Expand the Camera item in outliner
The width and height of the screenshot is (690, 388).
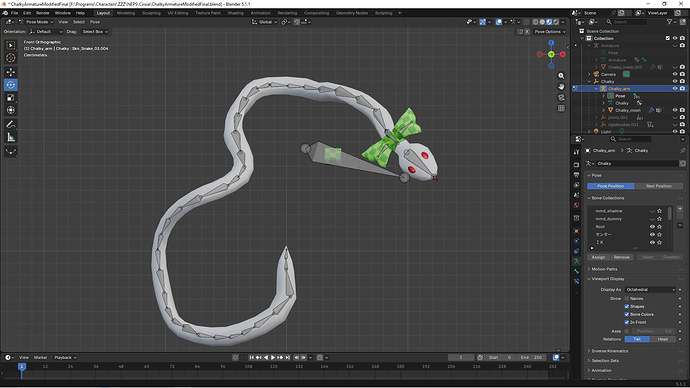[589, 74]
